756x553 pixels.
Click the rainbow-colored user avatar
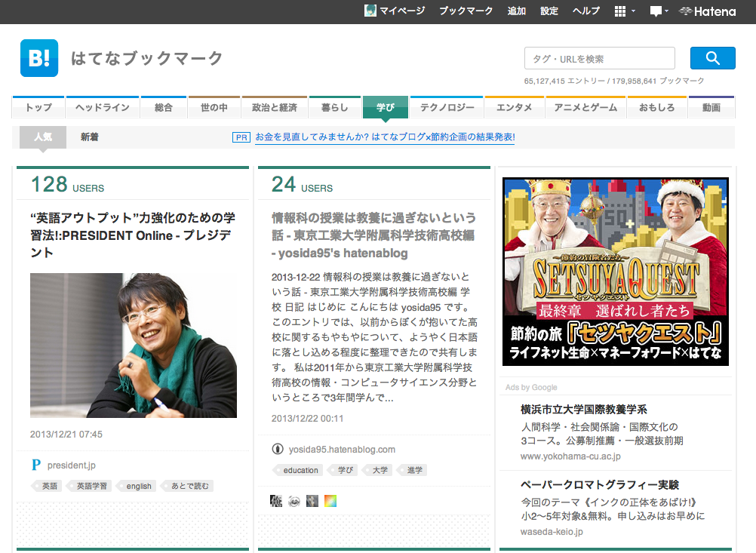pos(330,500)
